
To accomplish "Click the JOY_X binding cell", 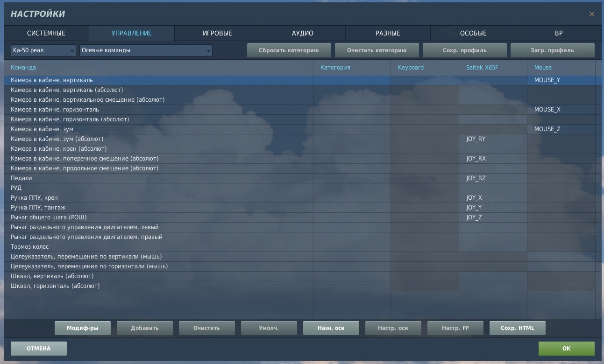I will [493, 198].
